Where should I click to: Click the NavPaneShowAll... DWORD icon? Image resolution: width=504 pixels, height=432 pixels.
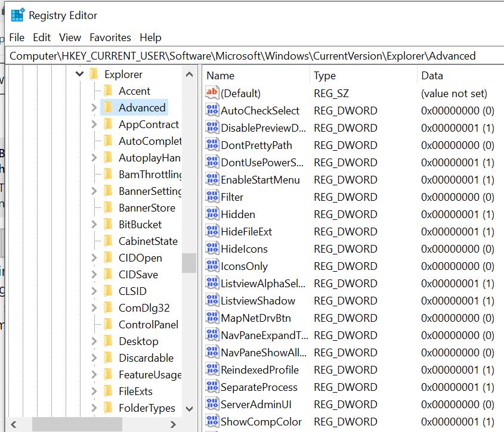pyautogui.click(x=212, y=352)
